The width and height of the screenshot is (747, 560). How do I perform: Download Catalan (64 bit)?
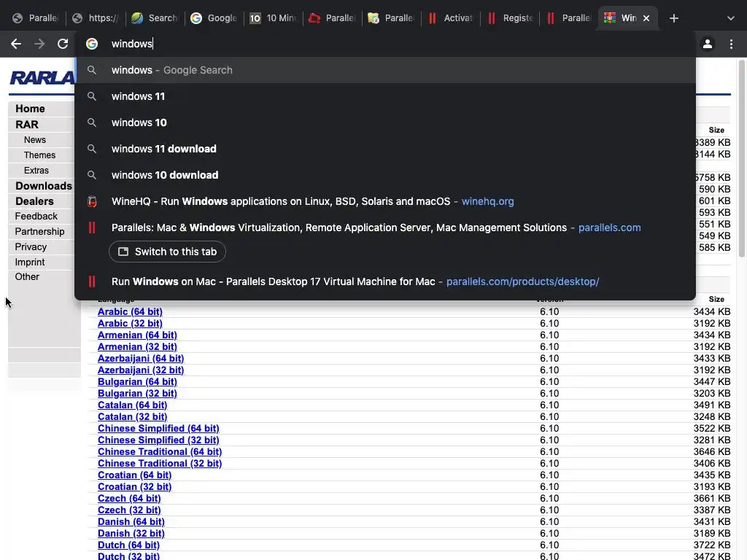point(133,405)
